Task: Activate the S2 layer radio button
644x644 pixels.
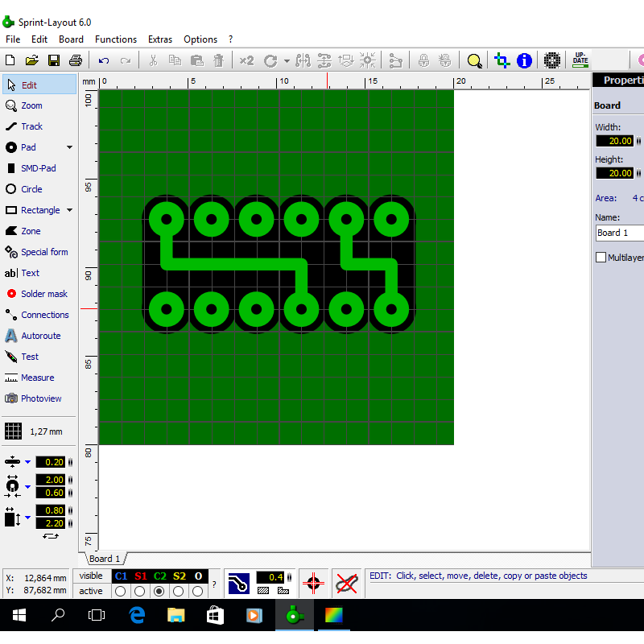Action: point(179,591)
